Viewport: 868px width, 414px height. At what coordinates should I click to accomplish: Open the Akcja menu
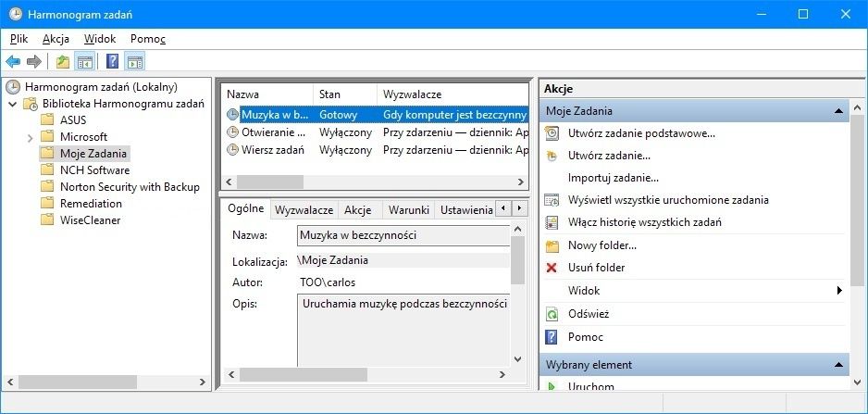point(56,39)
